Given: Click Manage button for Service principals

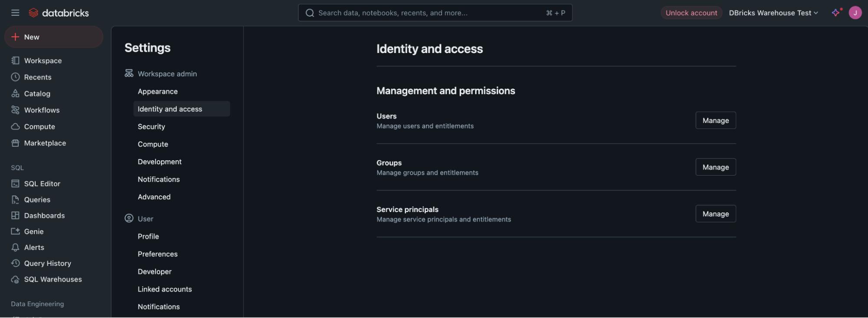Looking at the screenshot, I should tap(716, 214).
